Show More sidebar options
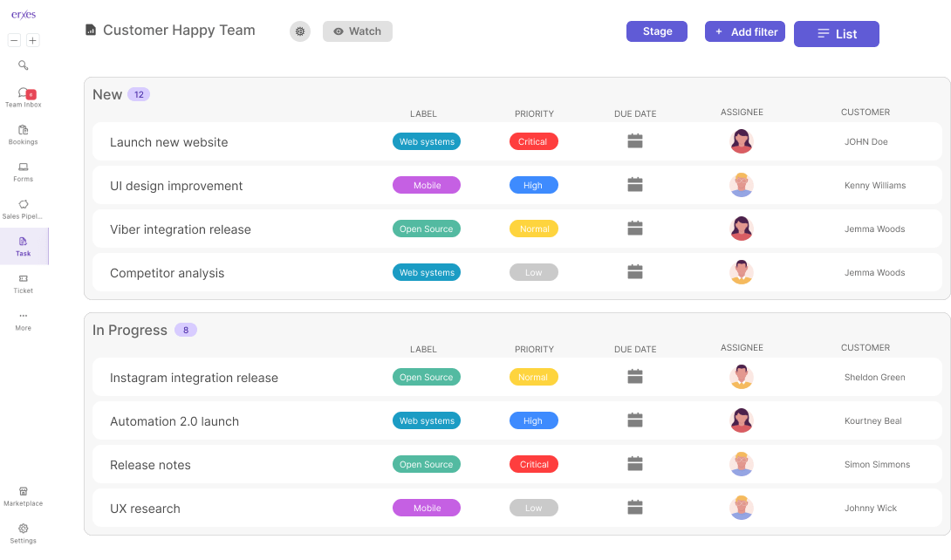 pos(23,321)
